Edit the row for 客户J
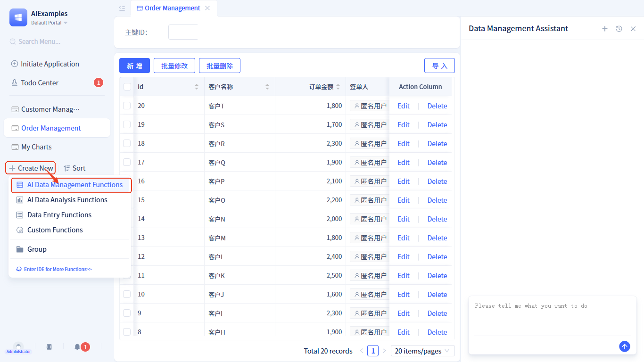The height and width of the screenshot is (362, 644). [404, 294]
